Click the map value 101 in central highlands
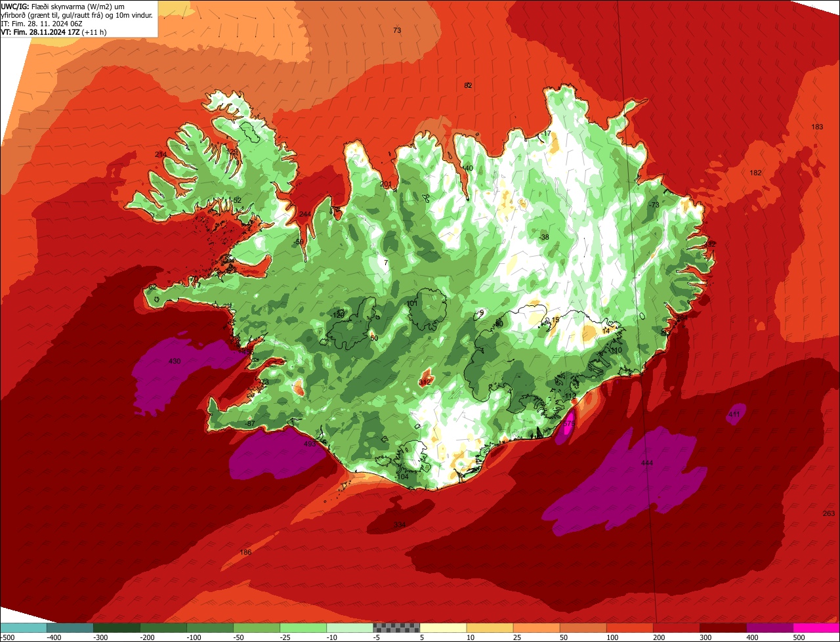Screen dimensions: 840x642 412,304
